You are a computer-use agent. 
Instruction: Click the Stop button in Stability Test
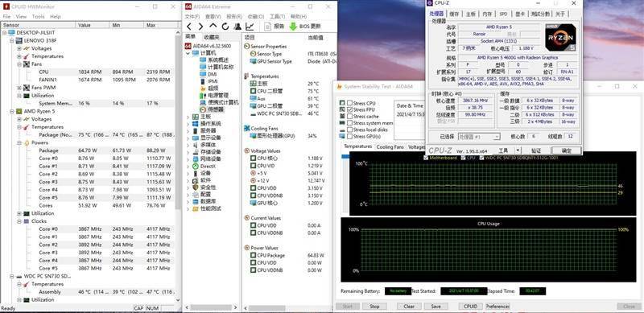coord(374,306)
